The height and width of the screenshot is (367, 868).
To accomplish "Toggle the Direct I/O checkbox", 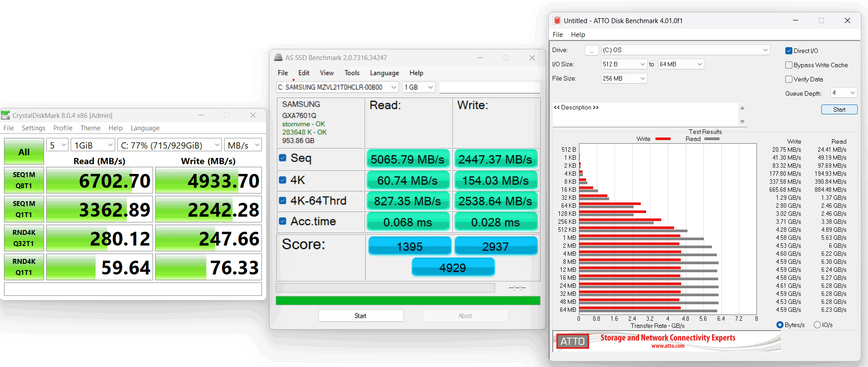I will 789,51.
